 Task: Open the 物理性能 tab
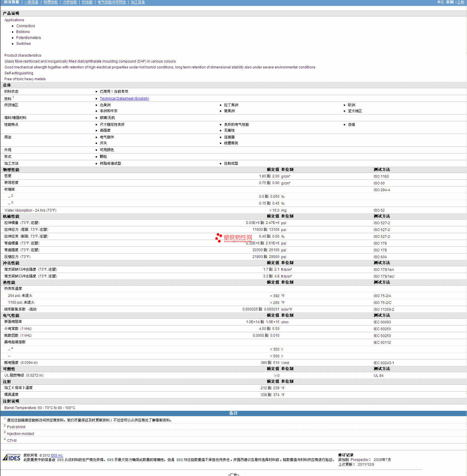(50, 2)
